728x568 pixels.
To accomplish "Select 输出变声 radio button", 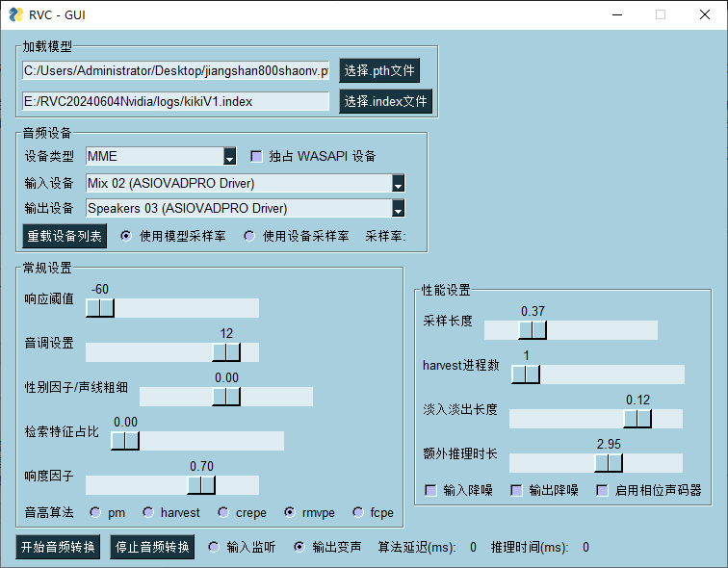I will [299, 547].
